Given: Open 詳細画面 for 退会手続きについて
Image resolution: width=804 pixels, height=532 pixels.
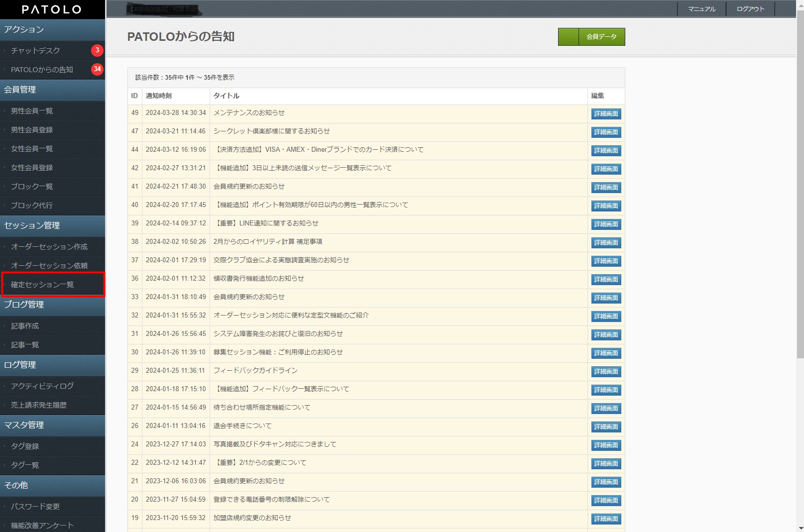Looking at the screenshot, I should pos(606,427).
